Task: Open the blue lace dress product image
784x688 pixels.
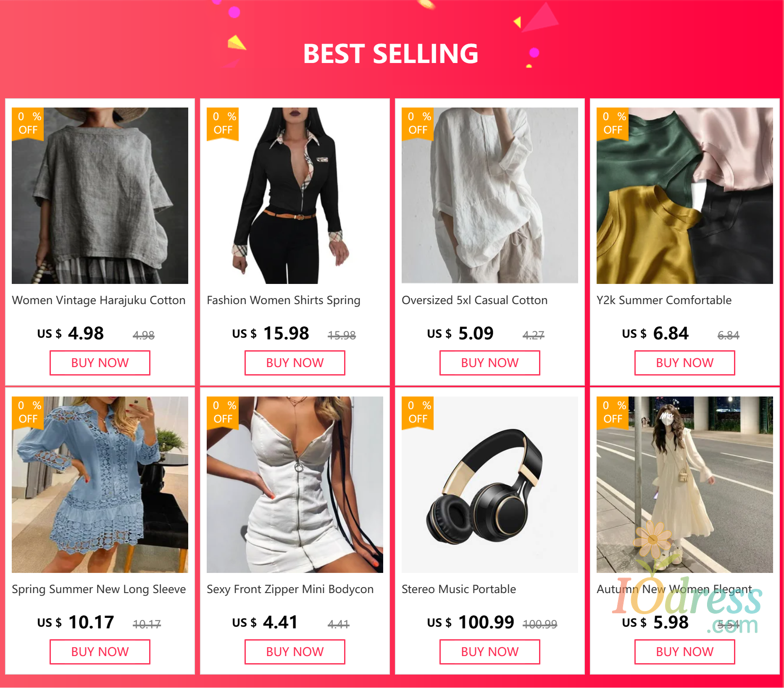Action: click(x=100, y=485)
